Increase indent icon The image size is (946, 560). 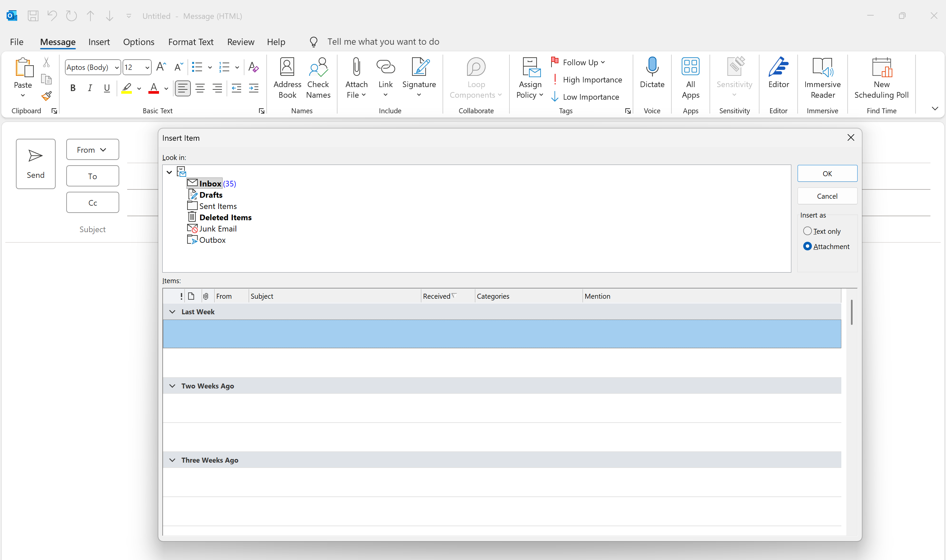click(x=254, y=88)
